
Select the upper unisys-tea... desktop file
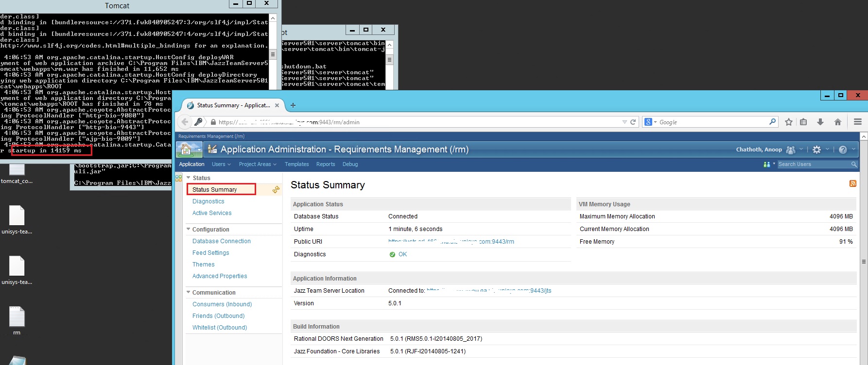[17, 220]
